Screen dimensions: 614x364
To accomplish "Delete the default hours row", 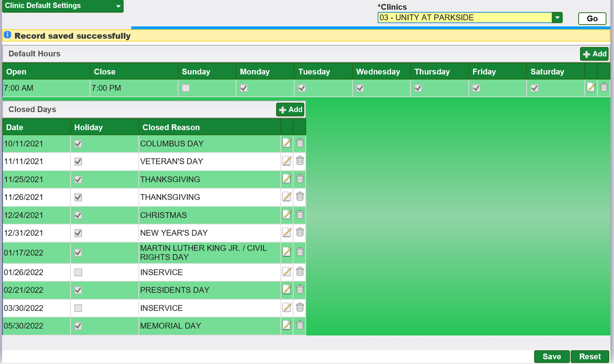I will pyautogui.click(x=604, y=88).
